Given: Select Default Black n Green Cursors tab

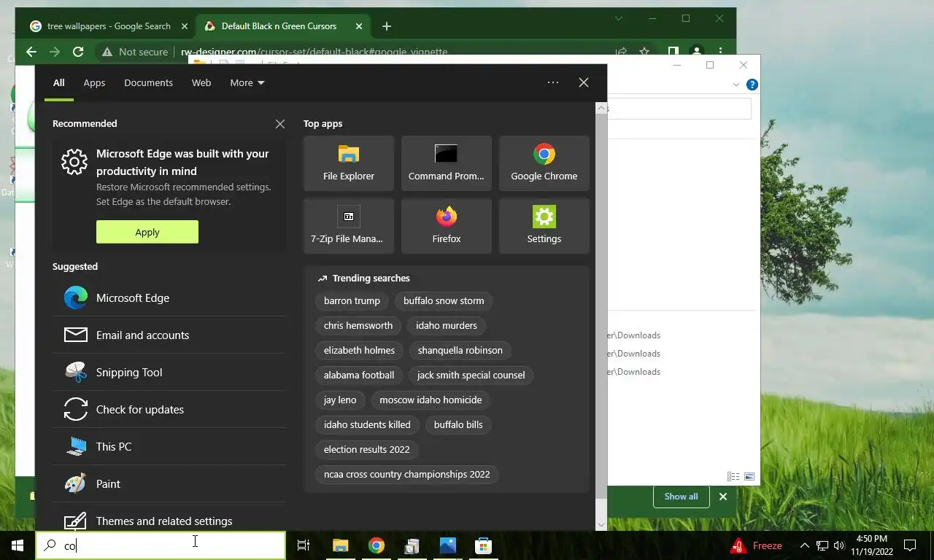Looking at the screenshot, I should 283,26.
